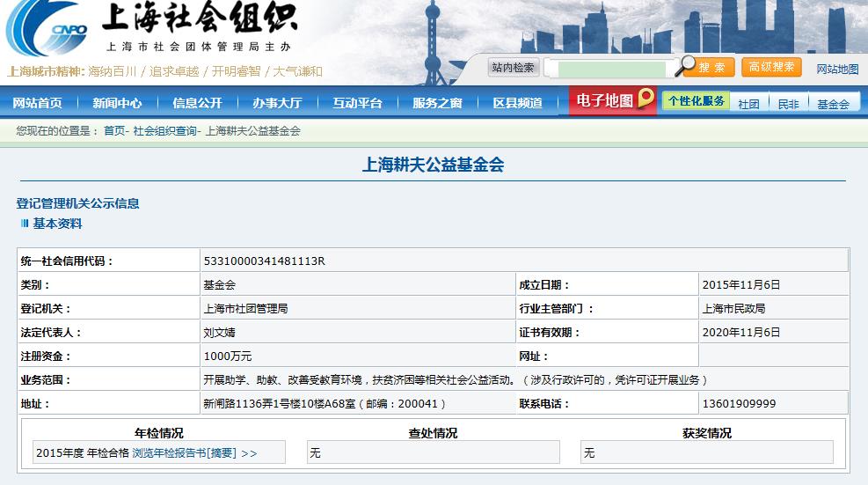
Task: Click the CNPO Shanghai social organization logo
Action: 47,27
